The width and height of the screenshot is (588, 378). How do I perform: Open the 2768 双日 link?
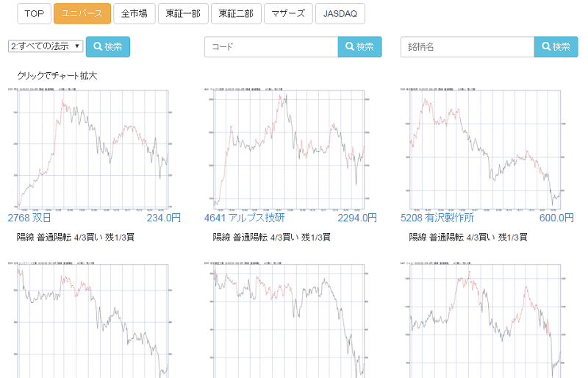tap(30, 218)
